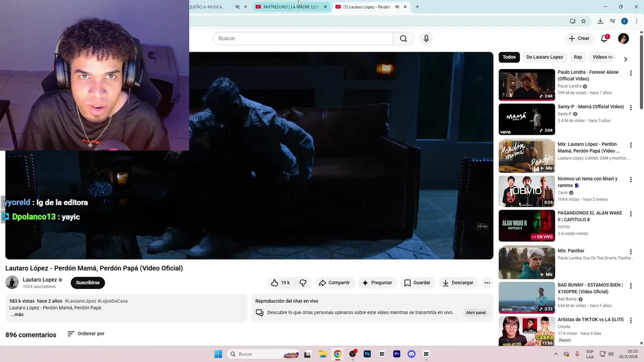Open options for BAD BUNNY ESTAMOS BIEN video
644x362 pixels.
[630, 286]
